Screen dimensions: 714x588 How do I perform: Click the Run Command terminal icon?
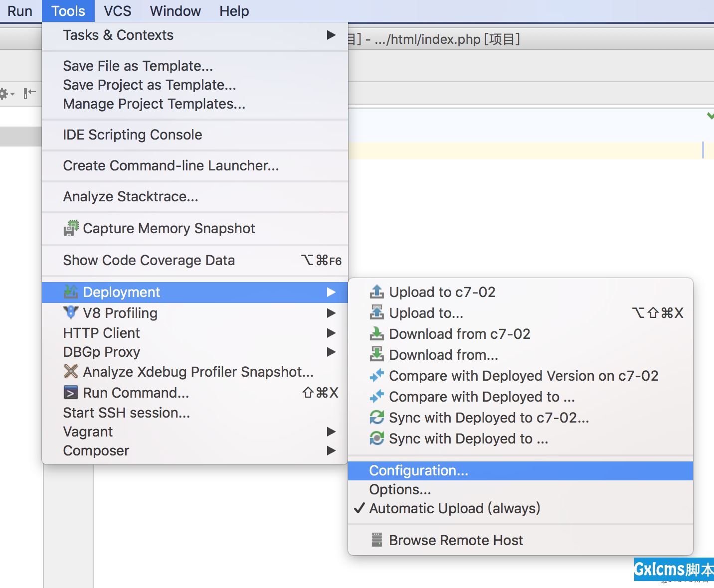coord(71,393)
